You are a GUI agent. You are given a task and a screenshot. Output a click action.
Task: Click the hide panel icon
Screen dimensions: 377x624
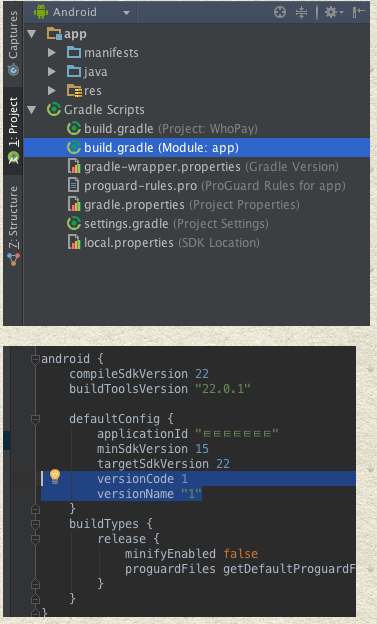[x=358, y=12]
